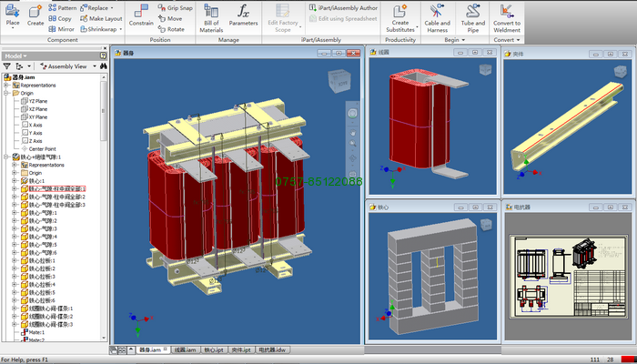637x364 pixels.
Task: Collapse the Origin folder in browser tree
Action: click(5, 93)
